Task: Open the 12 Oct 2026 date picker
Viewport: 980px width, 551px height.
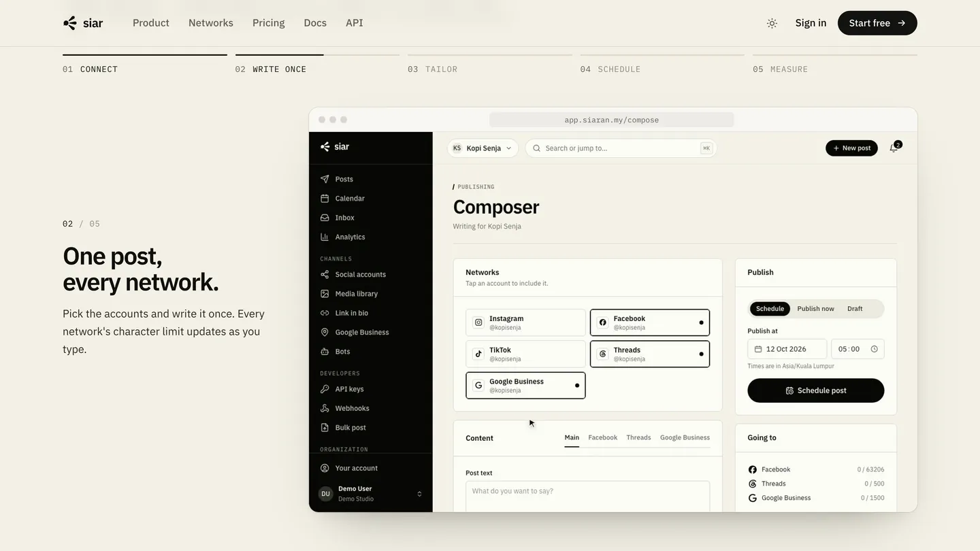Action: click(x=787, y=349)
